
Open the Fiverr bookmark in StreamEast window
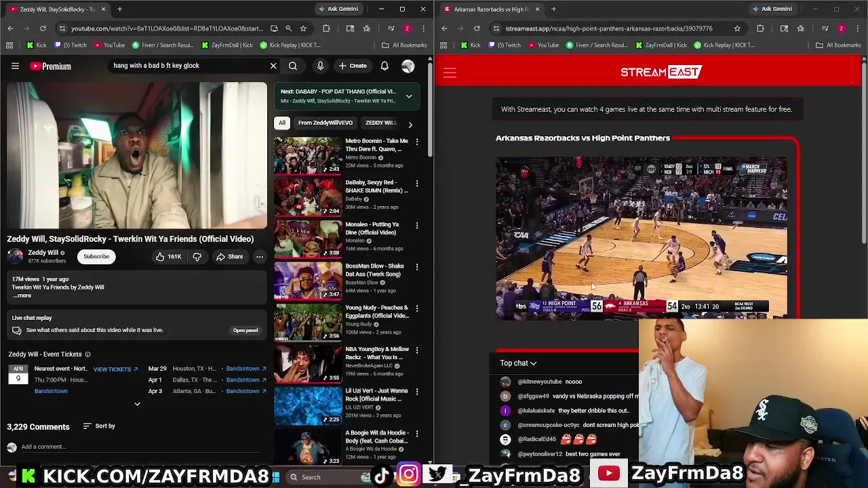point(597,45)
